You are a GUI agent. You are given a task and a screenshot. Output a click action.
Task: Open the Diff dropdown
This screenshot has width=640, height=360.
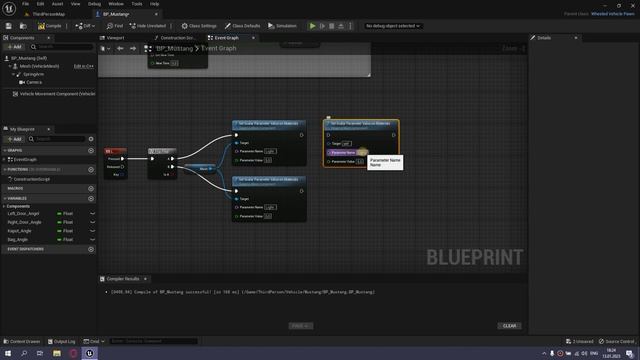[85, 26]
